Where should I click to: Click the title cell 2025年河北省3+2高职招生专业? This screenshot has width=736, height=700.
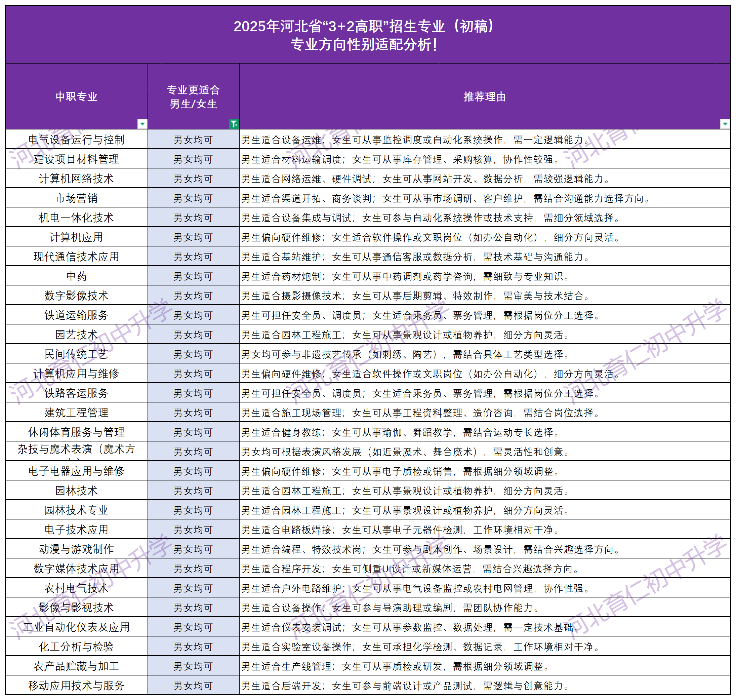click(368, 34)
